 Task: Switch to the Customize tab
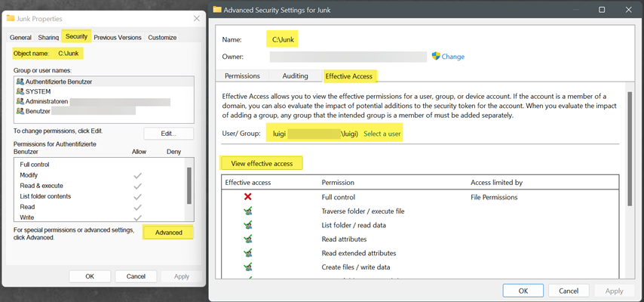coord(162,38)
